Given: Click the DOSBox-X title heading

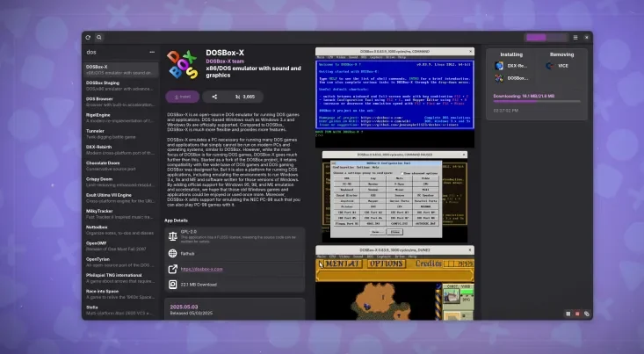Looking at the screenshot, I should tap(225, 53).
